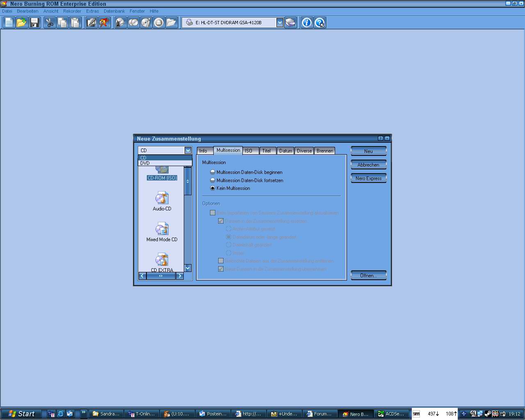Open the Extras menu
The image size is (525, 420).
[92, 11]
